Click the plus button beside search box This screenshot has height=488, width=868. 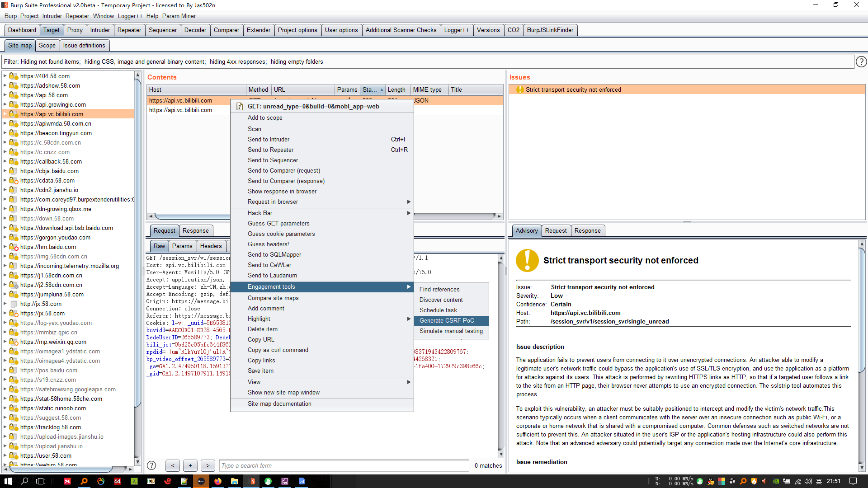[x=190, y=465]
